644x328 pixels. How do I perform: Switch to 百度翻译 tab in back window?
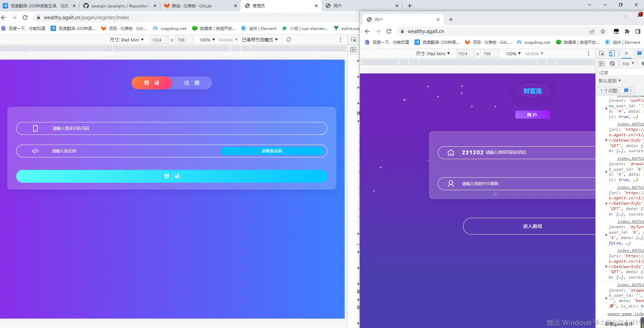tap(39, 6)
